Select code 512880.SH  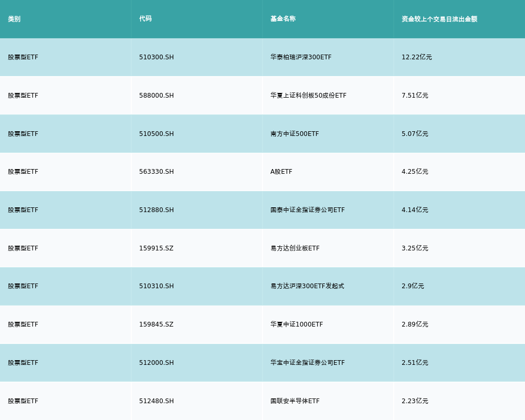156,210
